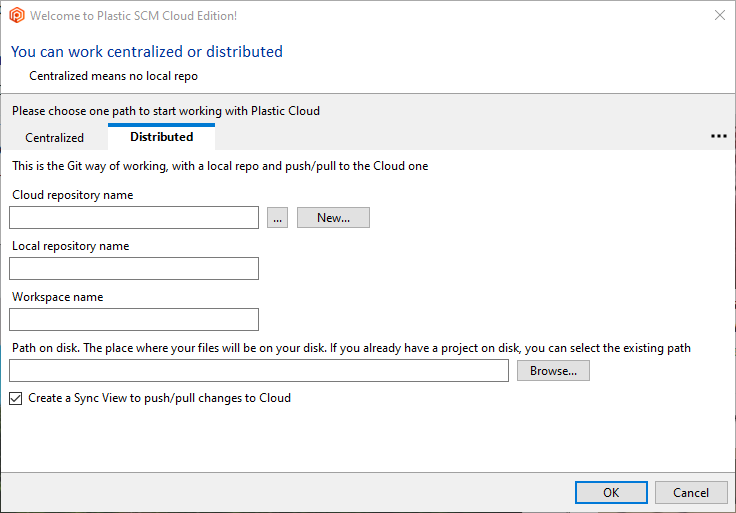736x513 pixels.
Task: Cancel the welcome setup dialog
Action: (x=691, y=492)
